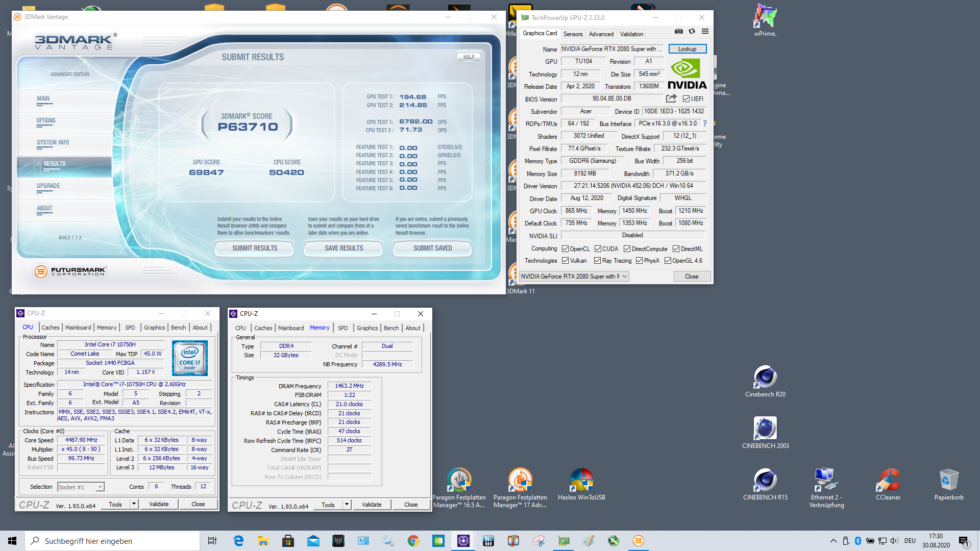The image size is (980, 551).
Task: Open CINEBENCH 2003 desktop icon
Action: pyautogui.click(x=765, y=433)
